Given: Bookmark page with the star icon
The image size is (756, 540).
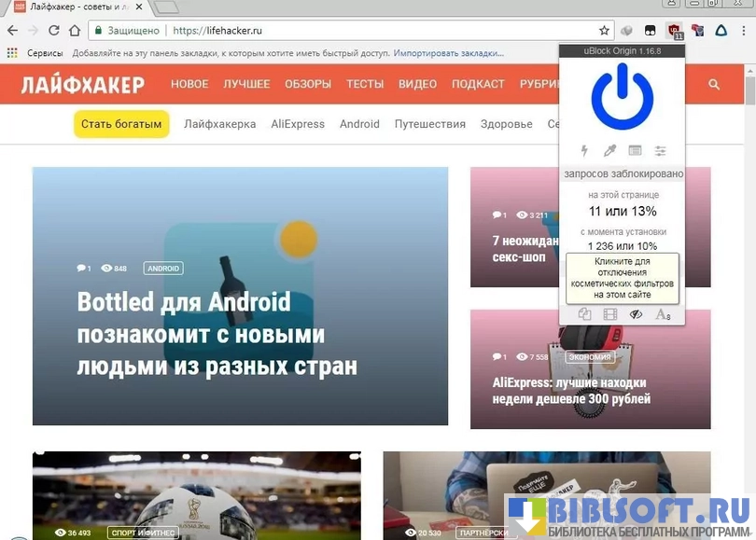Looking at the screenshot, I should [604, 31].
